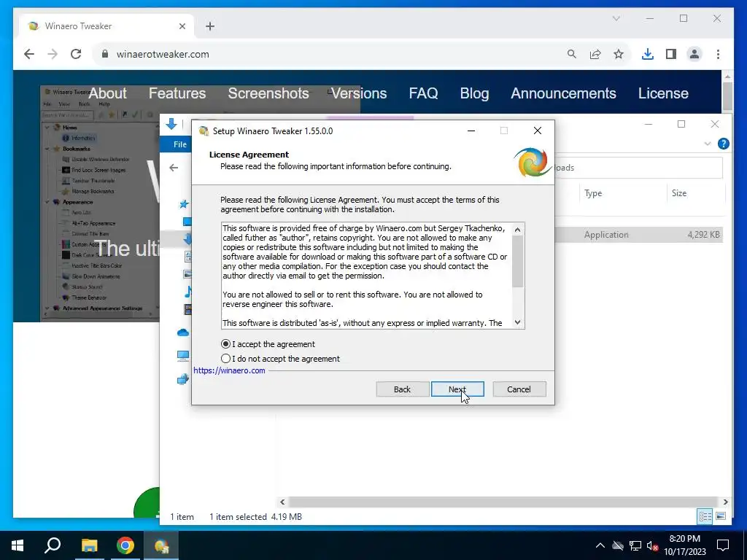Click the license text scrollbar thumb
The height and width of the screenshot is (560, 747).
[x=517, y=262]
